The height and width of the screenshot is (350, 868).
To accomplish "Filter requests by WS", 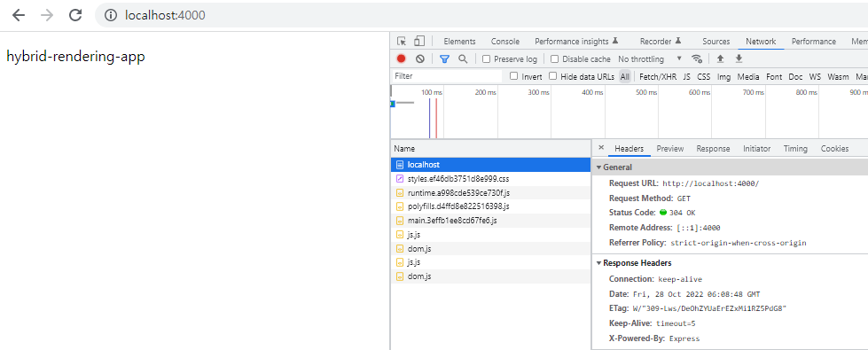I will click(x=816, y=77).
